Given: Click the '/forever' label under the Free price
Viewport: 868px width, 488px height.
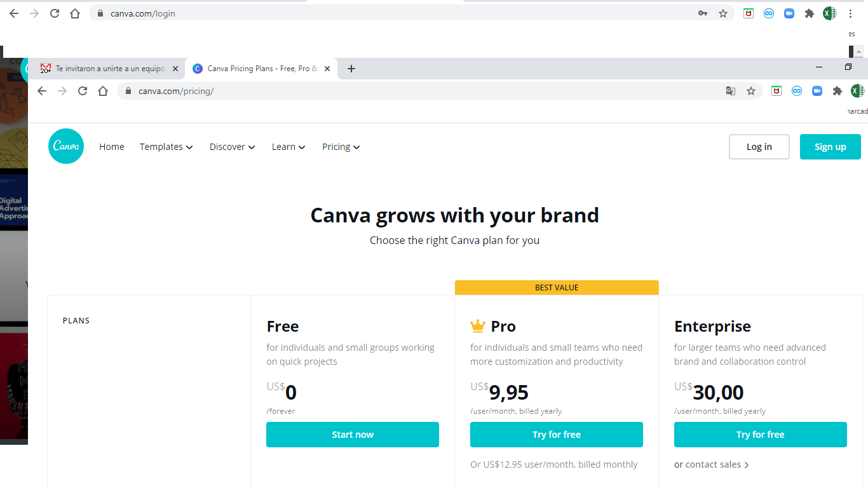Looking at the screenshot, I should tap(281, 411).
